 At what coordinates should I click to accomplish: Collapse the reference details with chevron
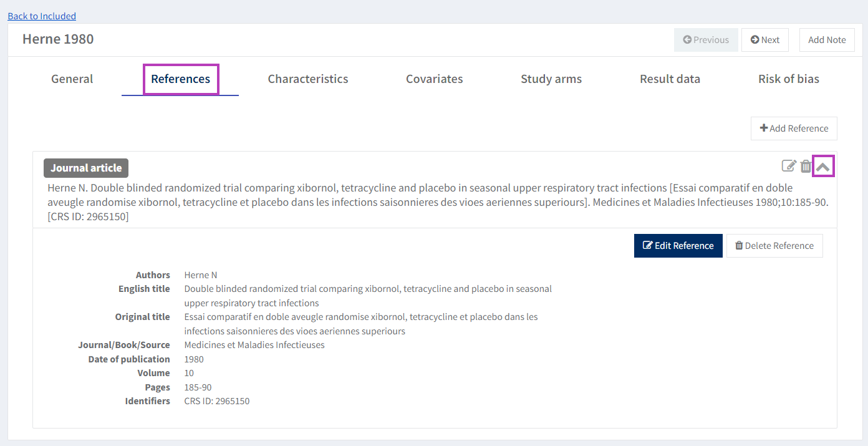tap(823, 167)
